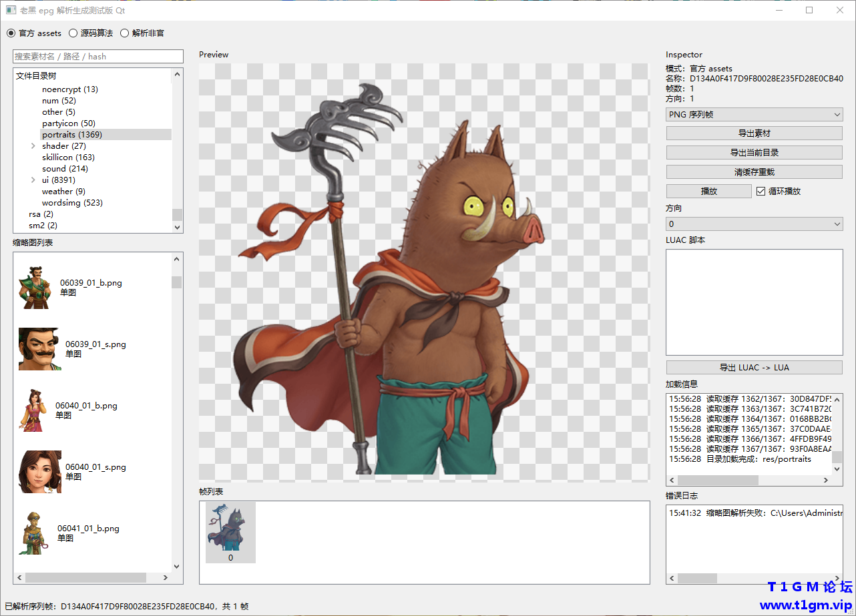Screen dimensions: 856x616
Task: Click the thumbnail list scroll-down arrow
Action: coord(177,567)
